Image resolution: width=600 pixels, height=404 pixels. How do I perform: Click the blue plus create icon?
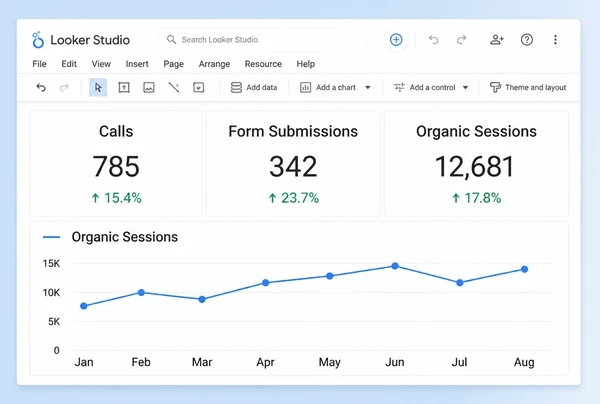click(396, 39)
